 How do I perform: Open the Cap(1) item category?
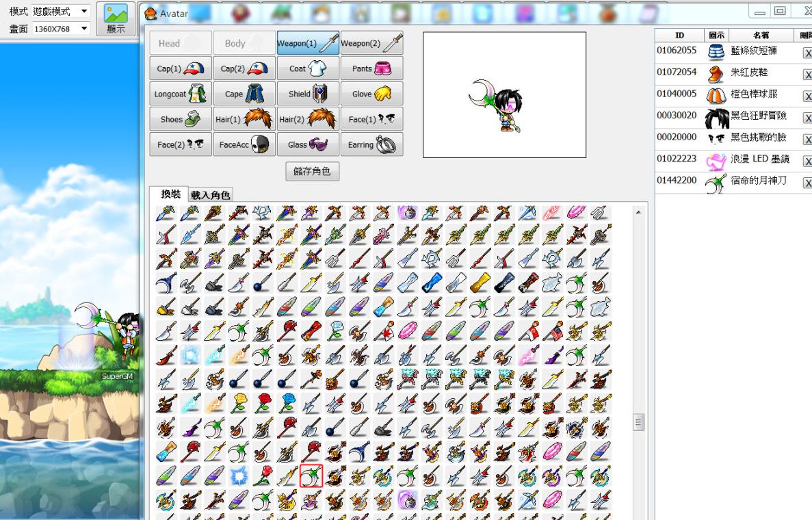181,68
